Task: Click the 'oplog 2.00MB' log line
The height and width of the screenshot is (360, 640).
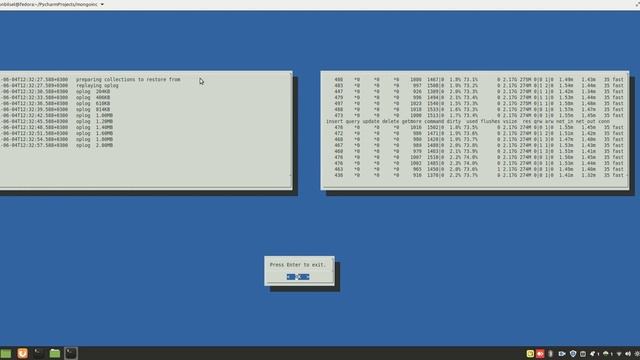Action: 94,145
